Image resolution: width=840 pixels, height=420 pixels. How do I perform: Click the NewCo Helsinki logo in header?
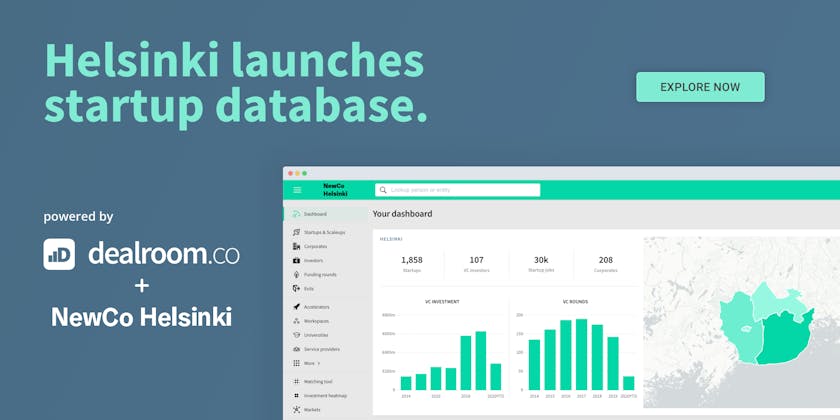click(x=335, y=190)
